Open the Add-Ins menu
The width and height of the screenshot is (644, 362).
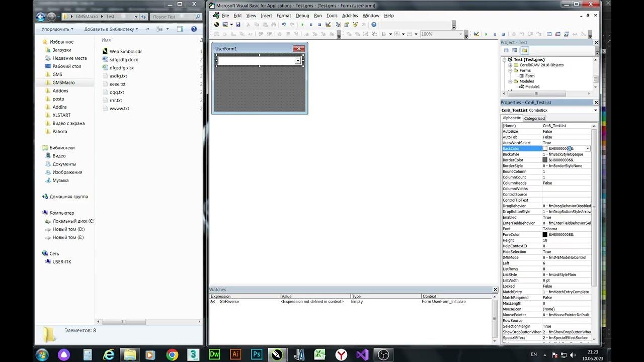click(350, 16)
